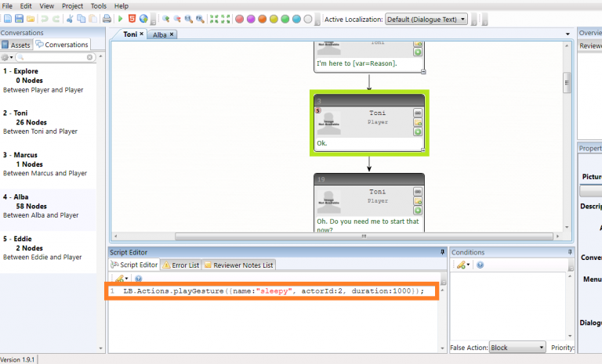
Task: Click help icon in Script Editor toolbar
Action: tap(138, 278)
